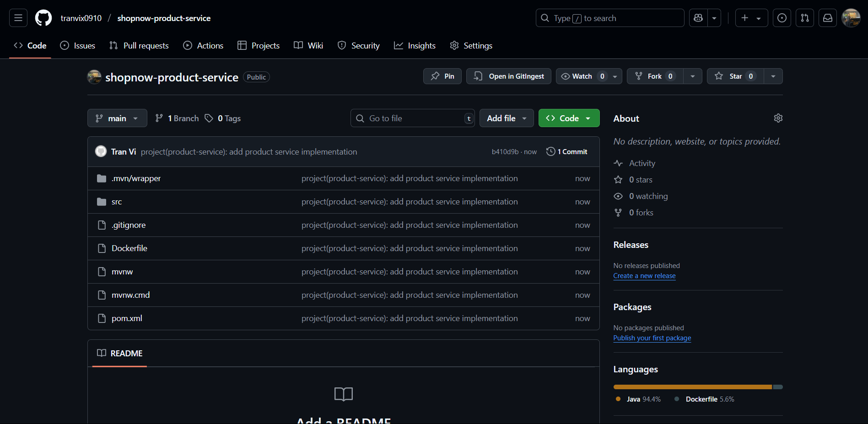The width and height of the screenshot is (868, 424).
Task: Expand the Add file dropdown
Action: (506, 118)
